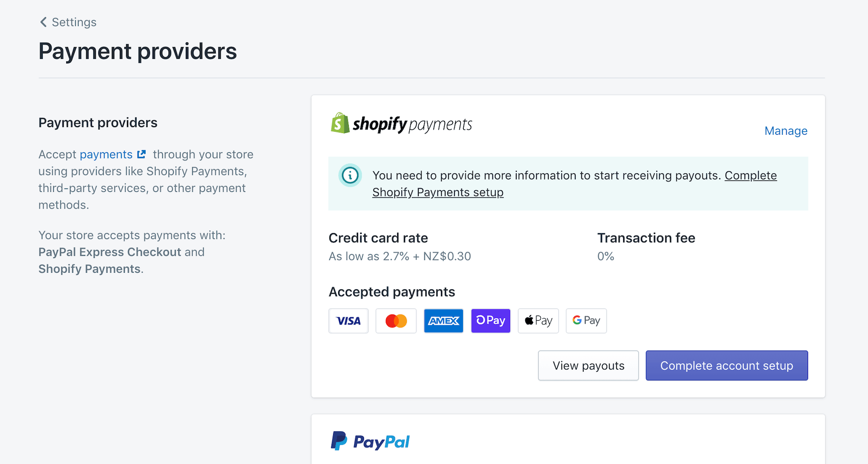Click the info icon in payout notice
The image size is (868, 464).
(x=350, y=175)
